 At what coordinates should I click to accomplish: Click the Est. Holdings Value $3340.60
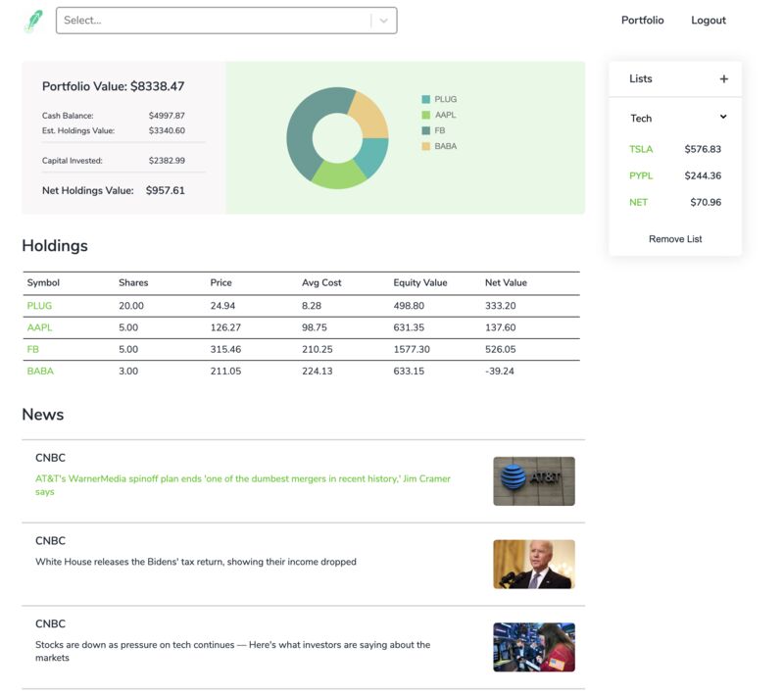tap(167, 130)
